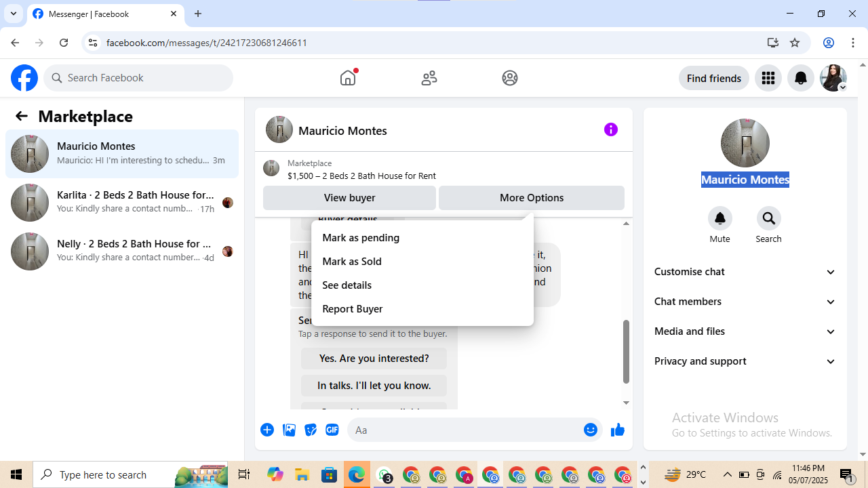868x488 pixels.
Task: Click the install app icon in address bar
Action: 772,43
